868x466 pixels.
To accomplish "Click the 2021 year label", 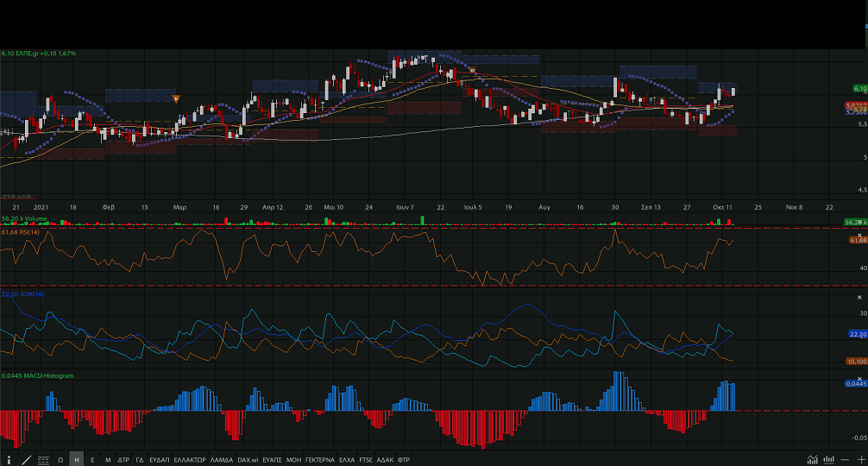I will pos(41,207).
